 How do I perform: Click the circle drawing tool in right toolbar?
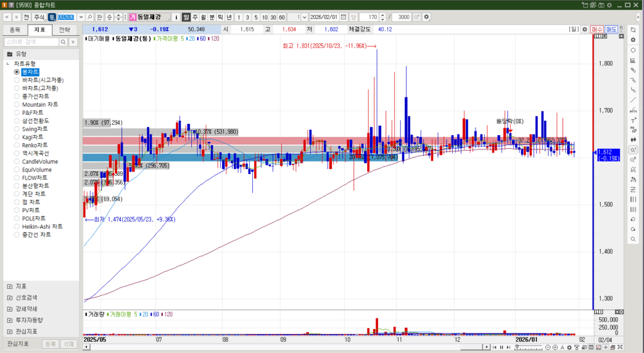coord(633,50)
